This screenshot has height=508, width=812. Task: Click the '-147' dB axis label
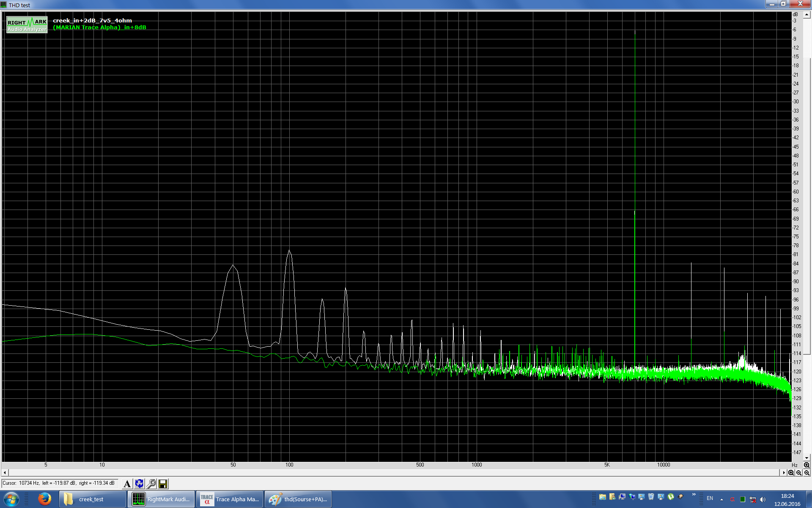pyautogui.click(x=797, y=453)
